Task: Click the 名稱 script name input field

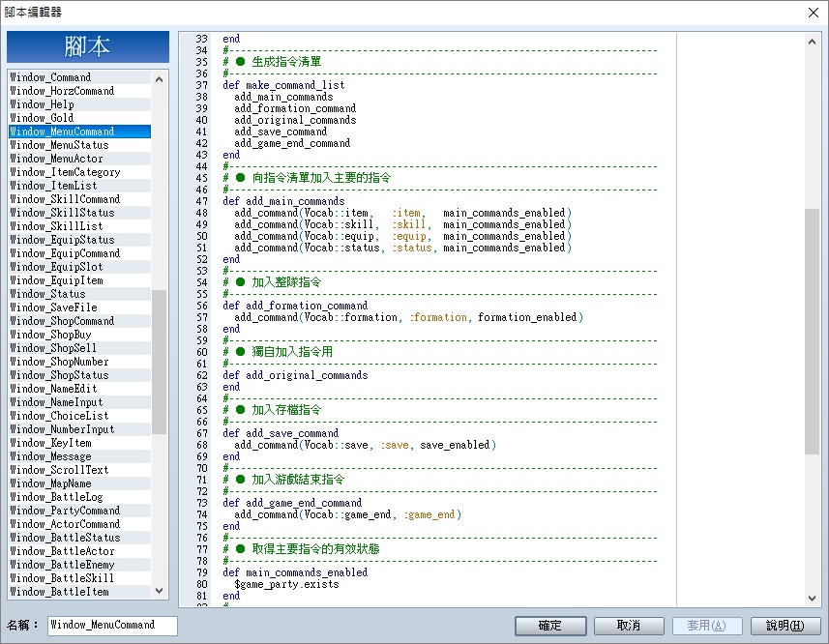Action: [x=112, y=625]
